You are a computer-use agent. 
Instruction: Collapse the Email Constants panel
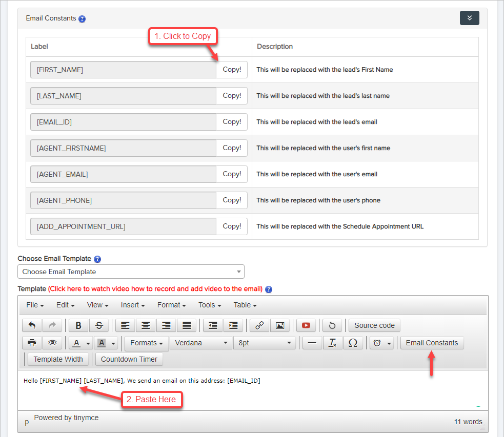coord(469,18)
